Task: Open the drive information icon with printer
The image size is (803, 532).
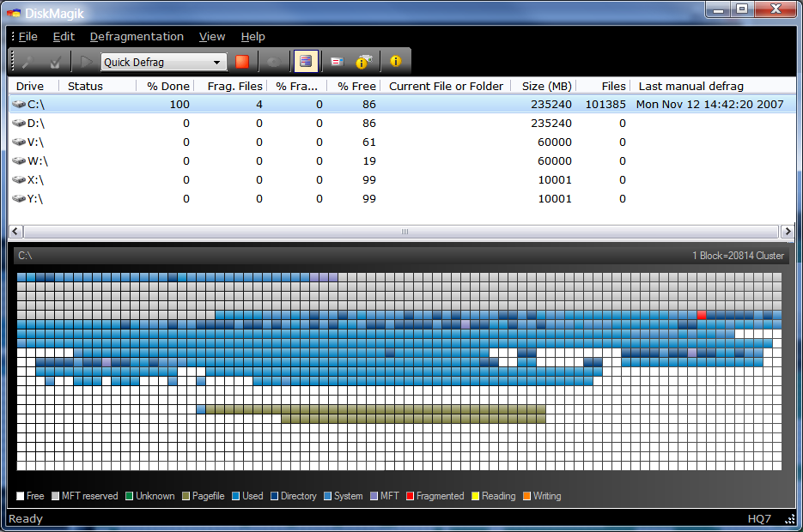Action: coord(365,62)
